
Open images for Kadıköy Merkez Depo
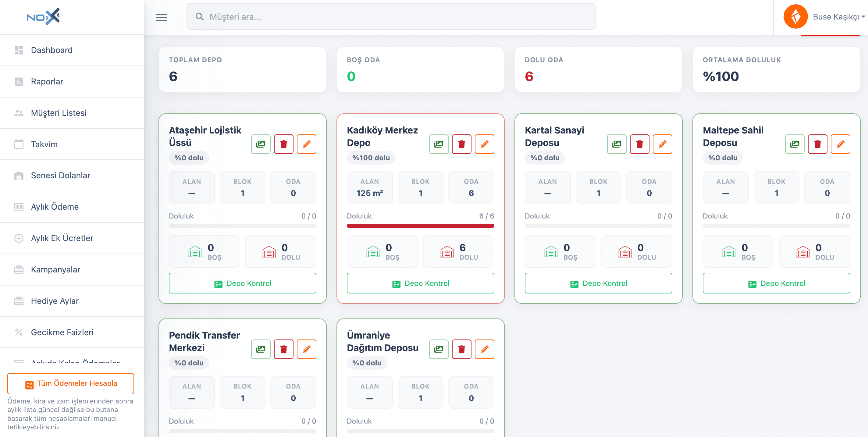[x=439, y=144]
